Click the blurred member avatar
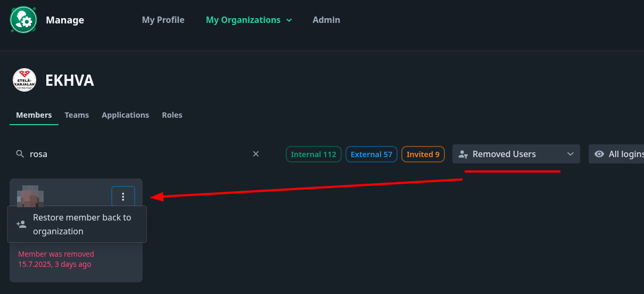 (x=31, y=196)
